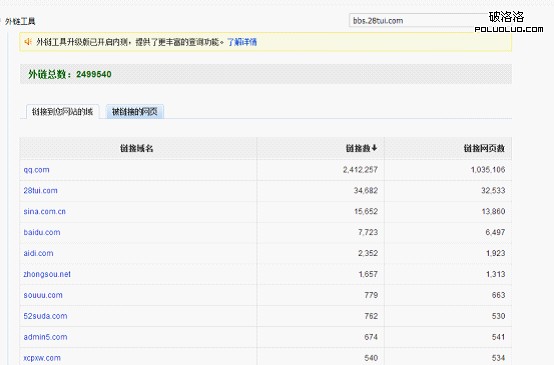
Task: Click the speaker notice icon in yellow banner
Action: (x=28, y=42)
